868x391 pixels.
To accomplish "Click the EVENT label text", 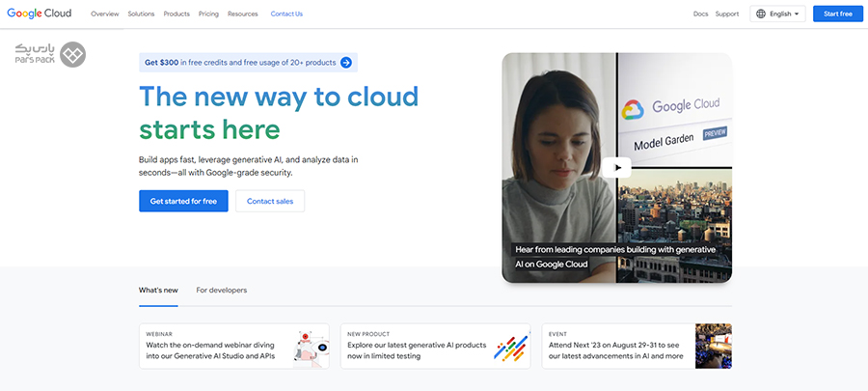I will (x=557, y=334).
